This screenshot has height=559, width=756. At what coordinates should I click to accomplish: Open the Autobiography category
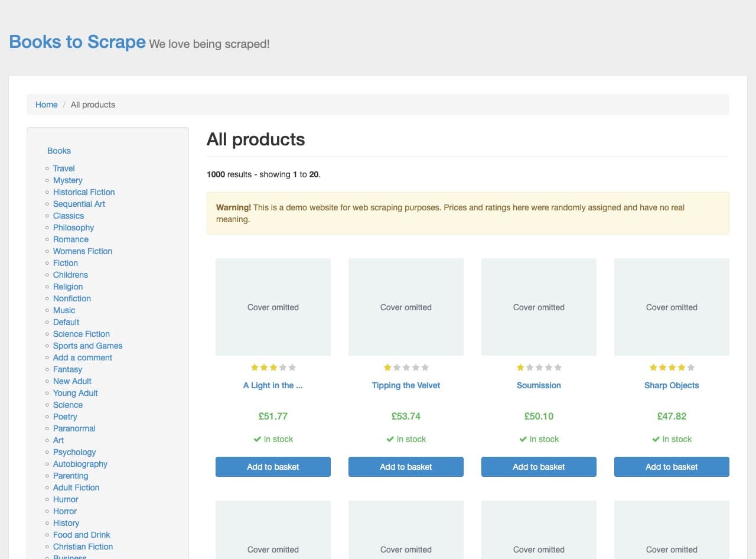[x=80, y=464]
